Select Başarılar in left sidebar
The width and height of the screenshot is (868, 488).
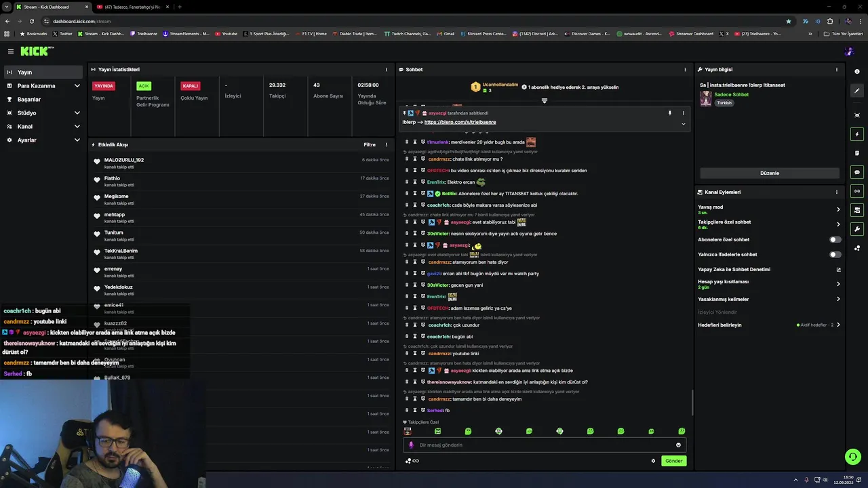(x=43, y=99)
